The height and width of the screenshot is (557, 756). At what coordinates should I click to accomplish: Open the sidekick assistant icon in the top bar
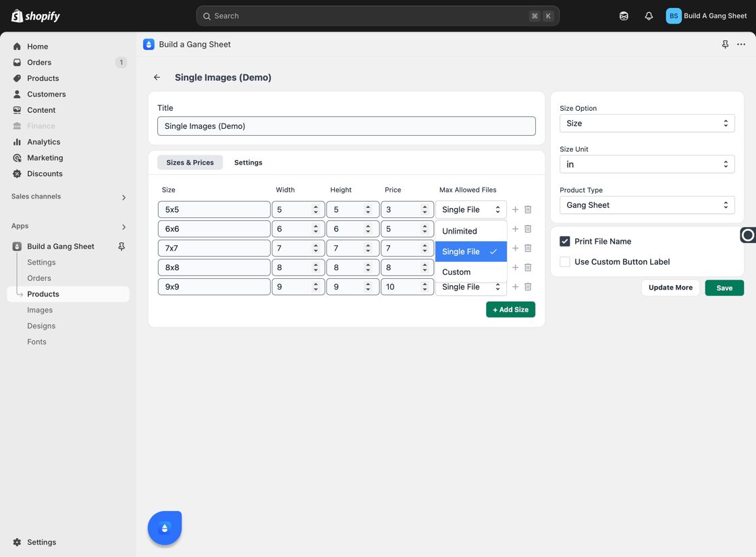(624, 16)
